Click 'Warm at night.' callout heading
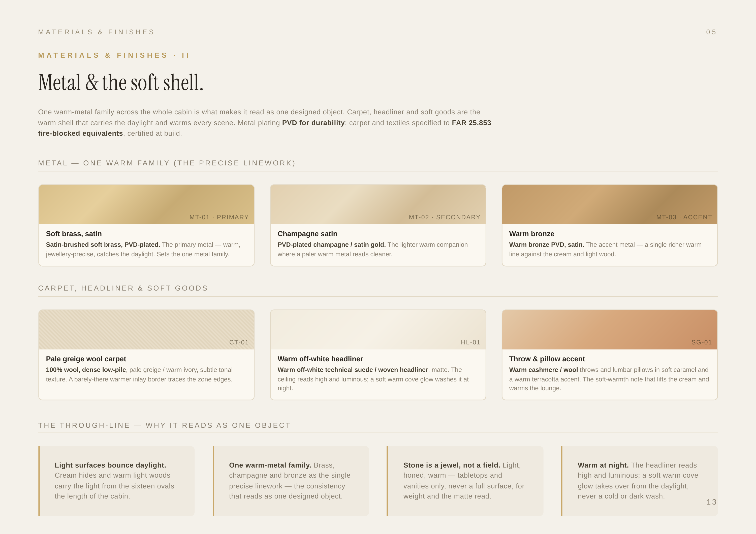Viewport: 756px width, 534px height. pos(603,465)
